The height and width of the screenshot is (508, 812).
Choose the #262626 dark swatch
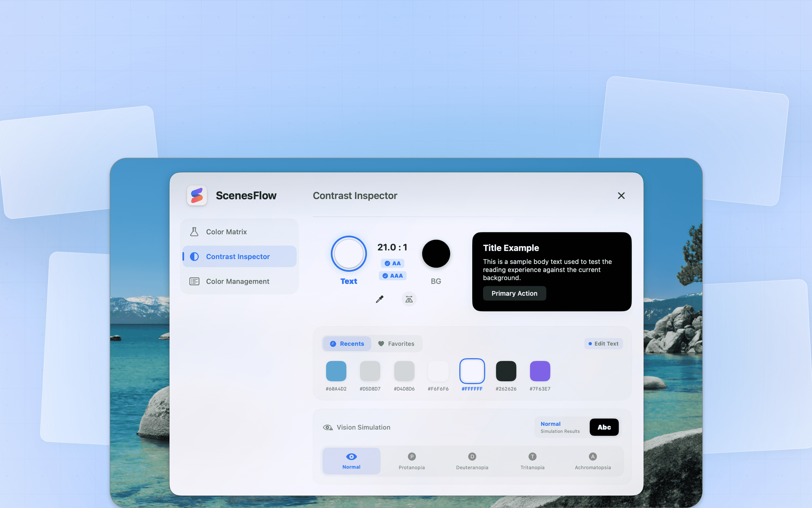click(x=506, y=371)
